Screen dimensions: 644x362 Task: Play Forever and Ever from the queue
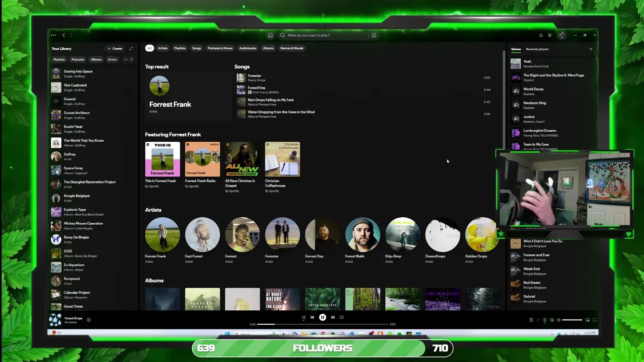(552, 257)
